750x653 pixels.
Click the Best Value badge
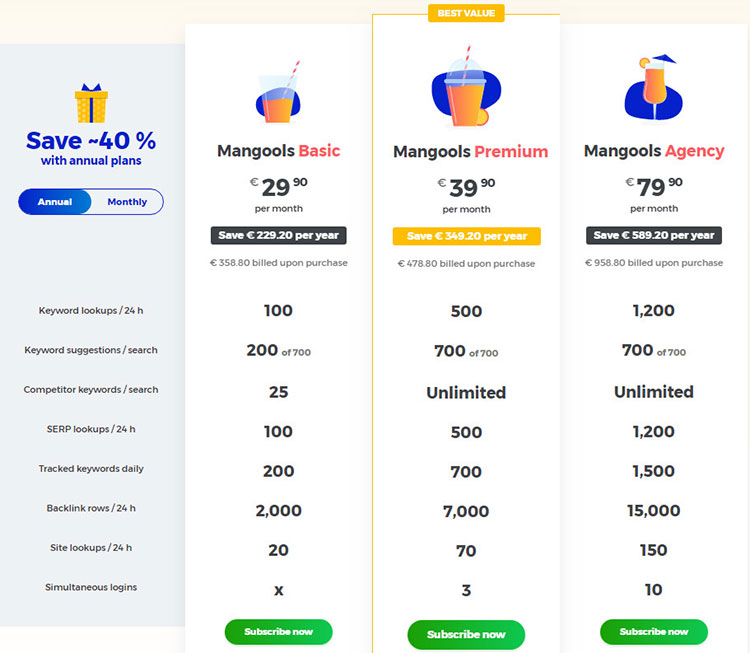pyautogui.click(x=466, y=13)
